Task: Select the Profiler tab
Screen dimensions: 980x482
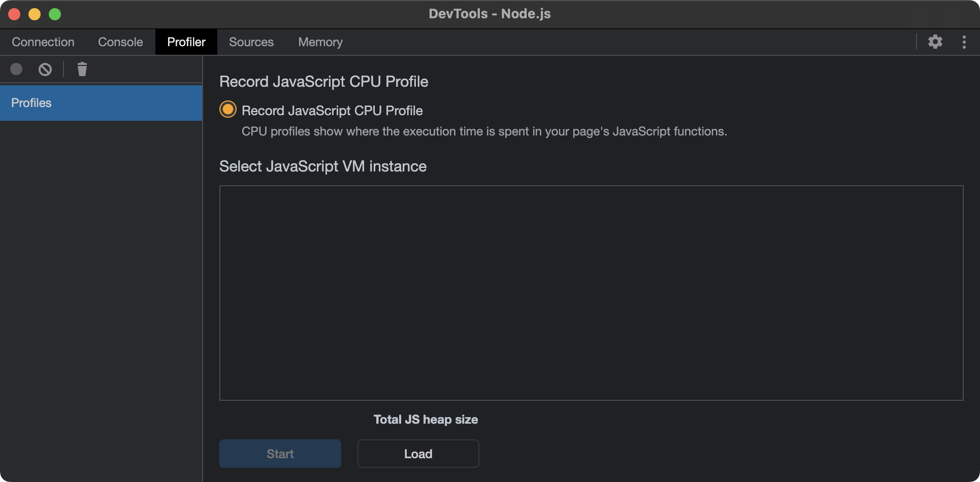Action: pos(186,42)
